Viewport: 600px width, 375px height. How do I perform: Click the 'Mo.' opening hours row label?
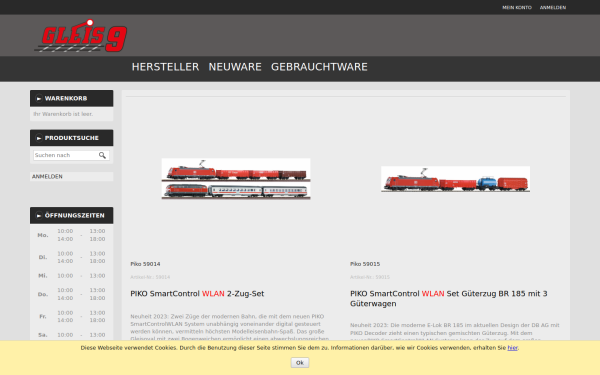42,235
